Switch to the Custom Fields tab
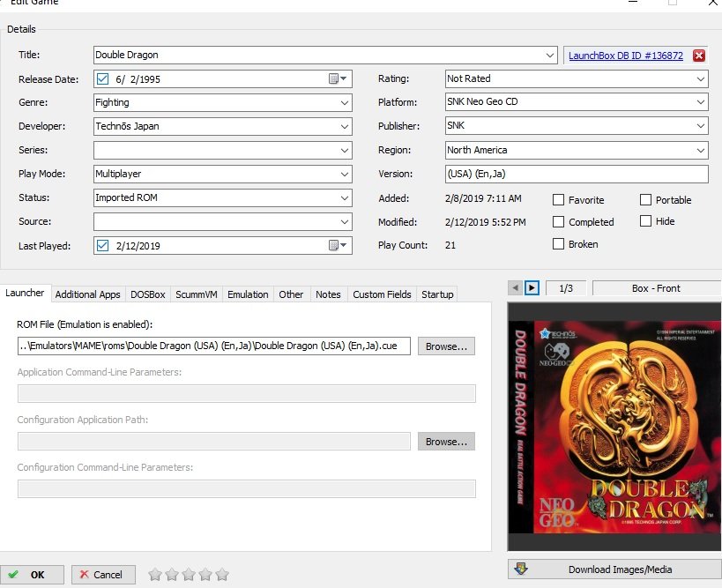The width and height of the screenshot is (722, 588). [382, 294]
